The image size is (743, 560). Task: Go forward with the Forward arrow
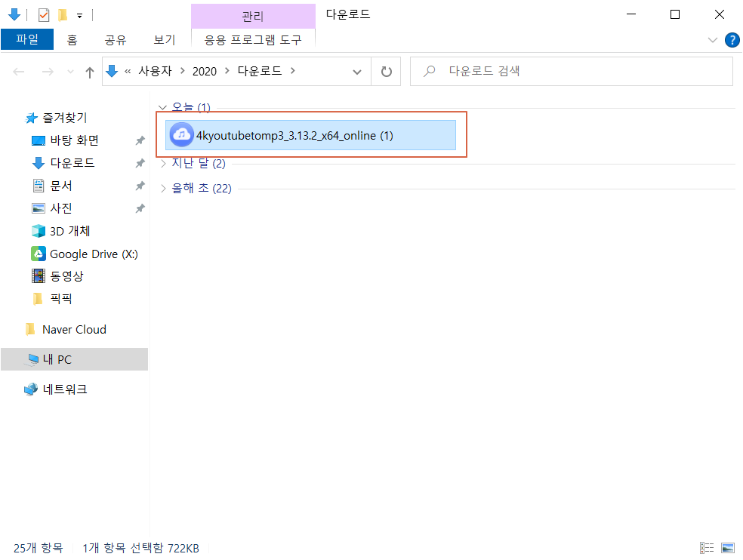tap(48, 72)
